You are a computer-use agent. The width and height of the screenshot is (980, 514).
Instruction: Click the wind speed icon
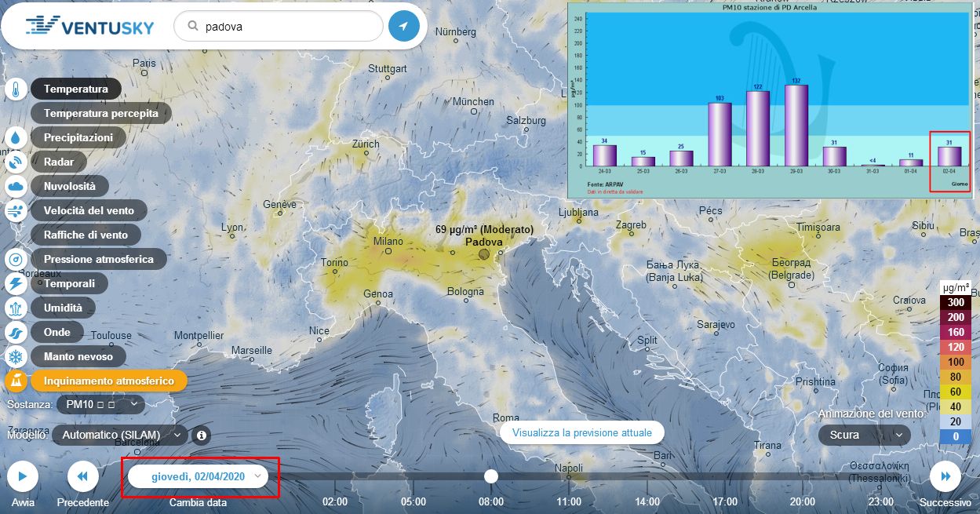[x=16, y=211]
